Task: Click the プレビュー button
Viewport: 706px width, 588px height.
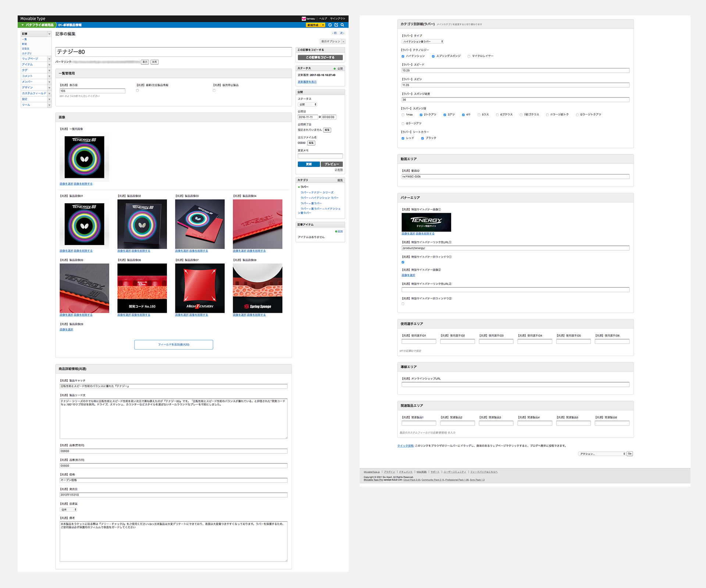Action: pyautogui.click(x=332, y=164)
